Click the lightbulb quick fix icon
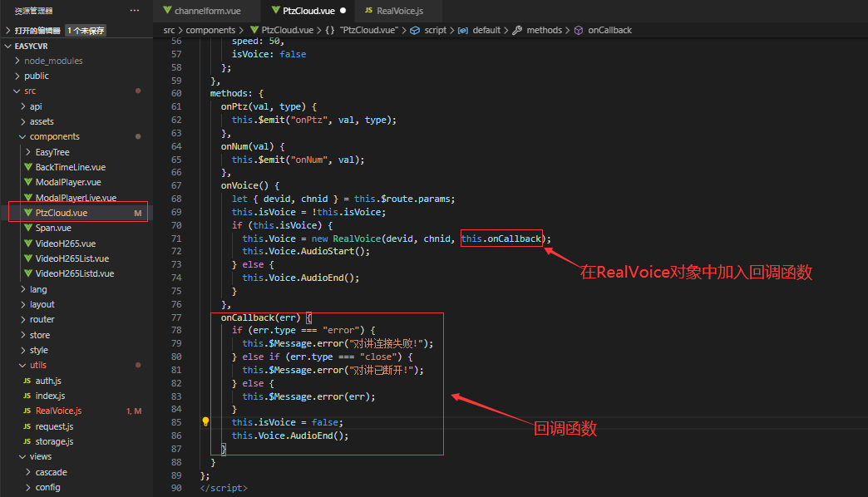Viewport: 868px width, 497px height. 205,421
